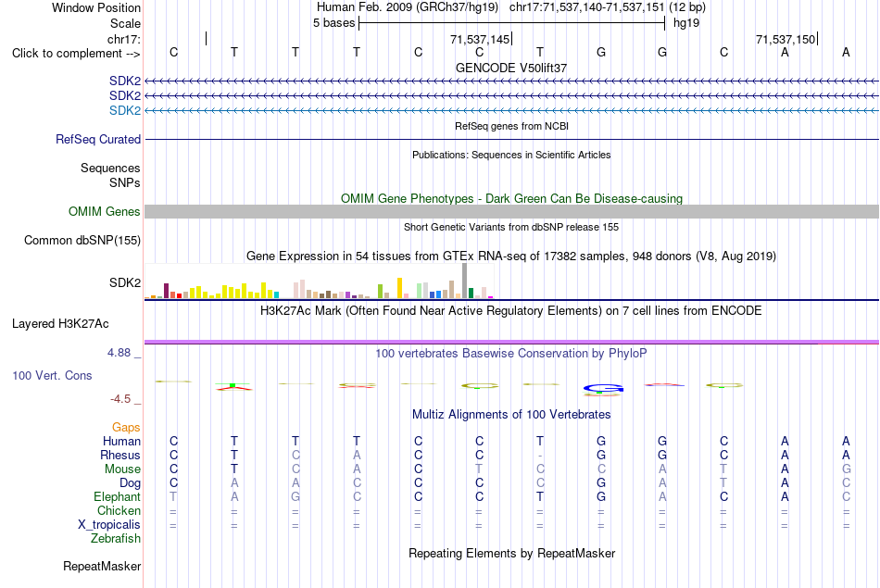Click the G base in Dog row
The image size is (880, 588).
tap(601, 483)
